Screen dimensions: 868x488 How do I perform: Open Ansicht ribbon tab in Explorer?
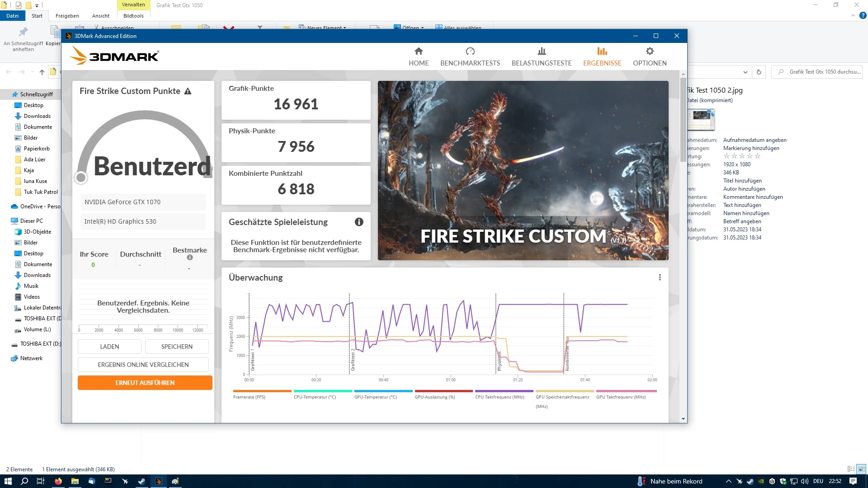click(x=101, y=16)
